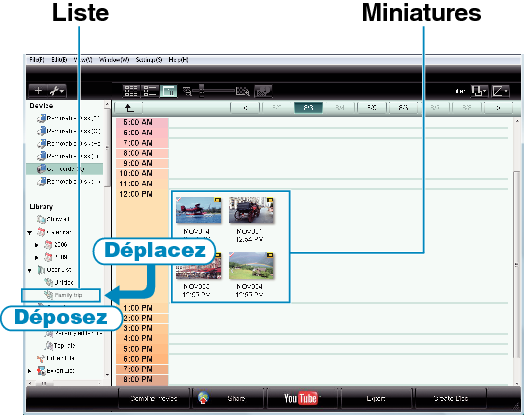Screen dimensions: 524x415
Task: Switch to detailed list view
Action: 150,91
